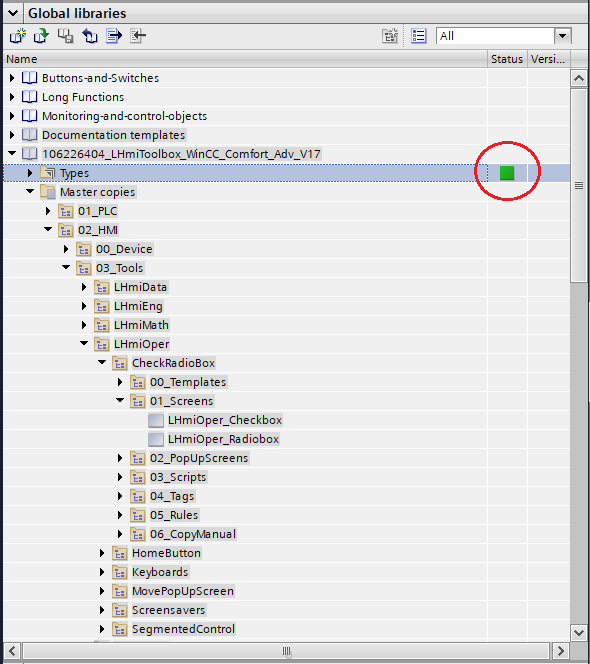Select the LHmiOper_Checkbox screen icon
Screen dimensions: 590x664
coord(156,421)
